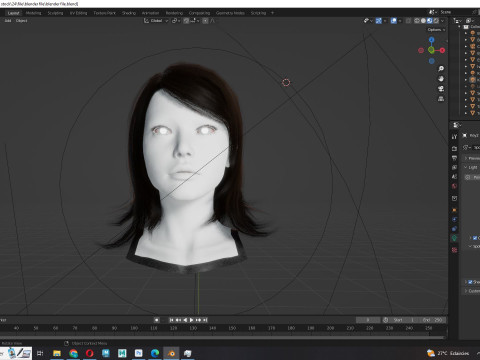Open the View Layer properties tab
This screenshot has width=480, height=360.
click(454, 167)
